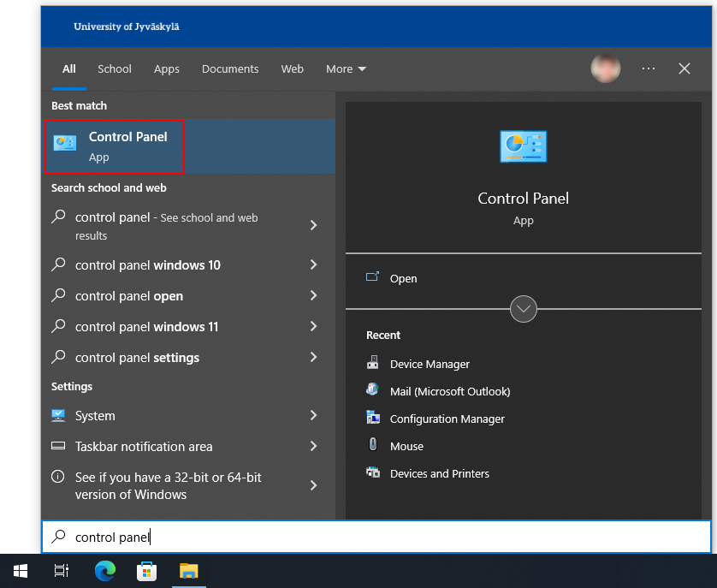Expand the 'control panel windows 11' suggestion arrow
Screen dimensions: 717x588
pos(314,326)
